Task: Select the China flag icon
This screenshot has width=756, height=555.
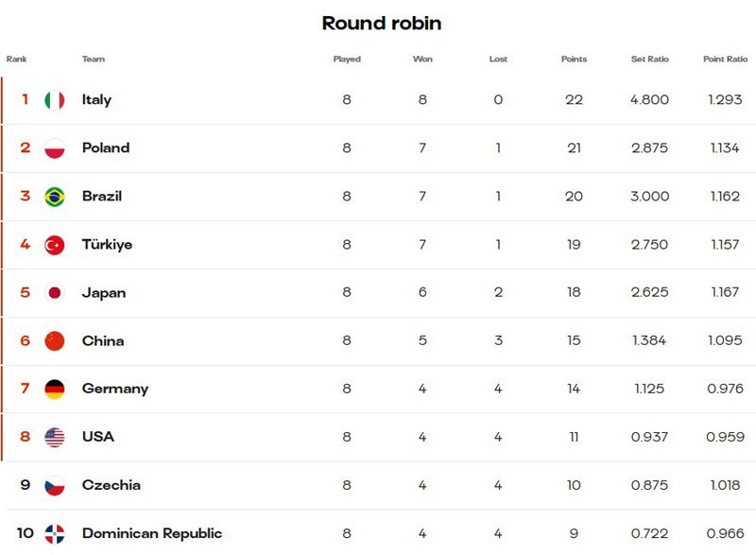Action: click(55, 341)
